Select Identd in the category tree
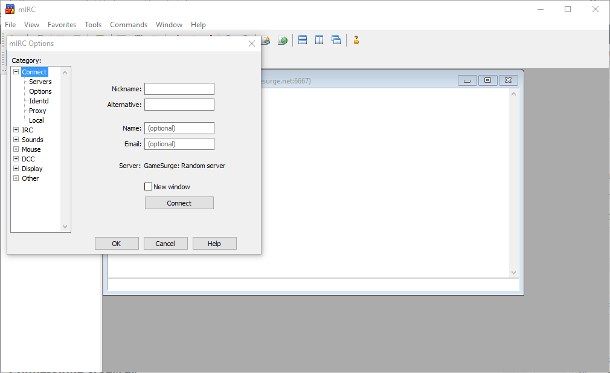This screenshot has height=373, width=610. coord(39,101)
